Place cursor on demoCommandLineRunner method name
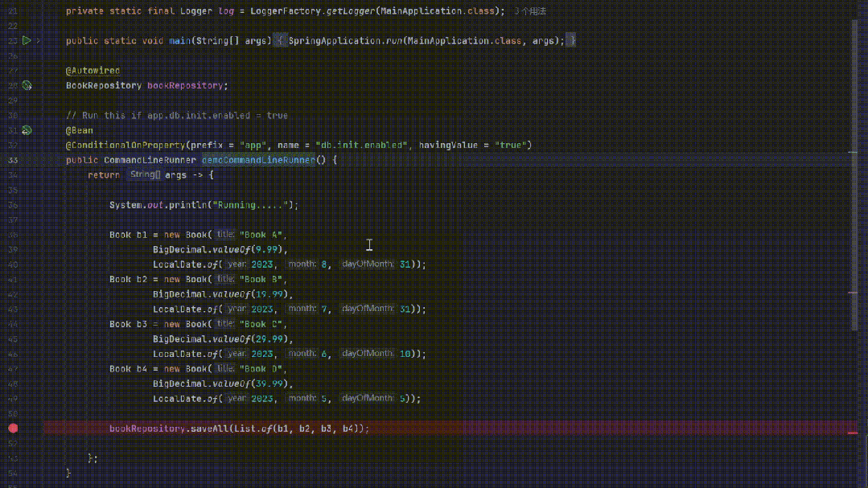Viewport: 868px width, 488px height. click(x=258, y=160)
